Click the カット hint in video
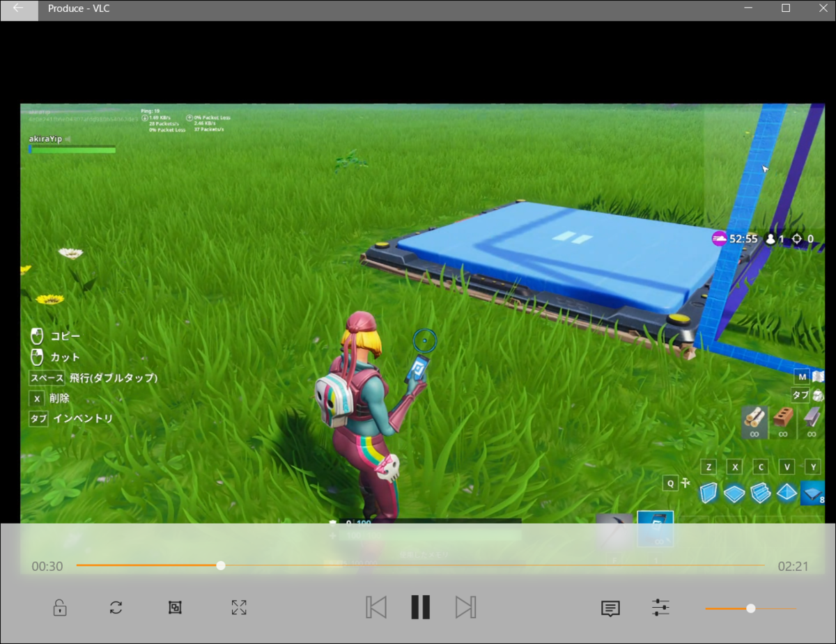Image resolution: width=836 pixels, height=644 pixels. pyautogui.click(x=65, y=357)
